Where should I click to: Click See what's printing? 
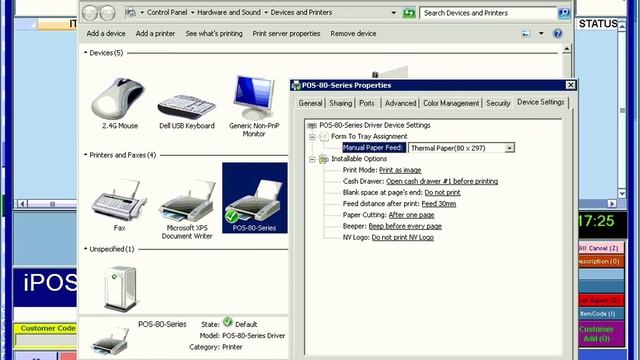(x=214, y=33)
